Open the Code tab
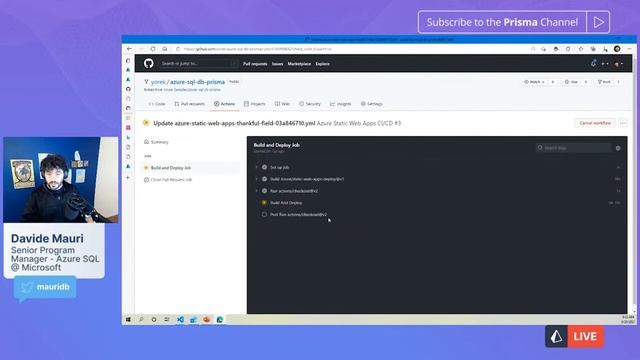 click(157, 104)
